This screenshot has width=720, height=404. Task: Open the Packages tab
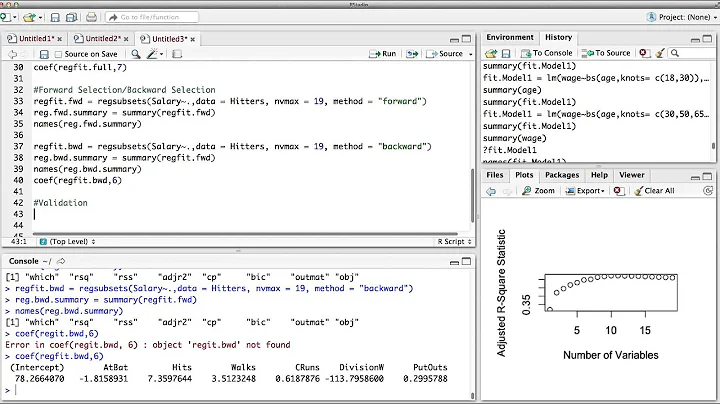[x=562, y=174]
